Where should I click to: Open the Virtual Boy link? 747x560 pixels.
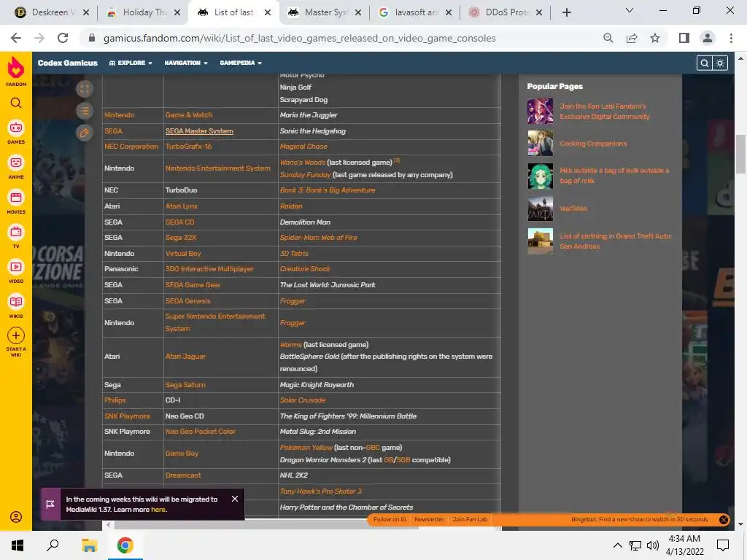click(x=183, y=253)
